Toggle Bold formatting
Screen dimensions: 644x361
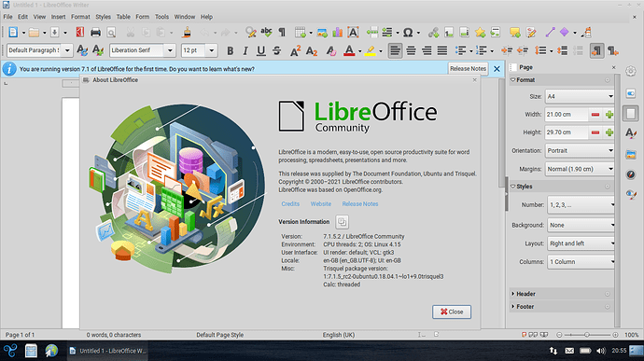click(x=230, y=50)
